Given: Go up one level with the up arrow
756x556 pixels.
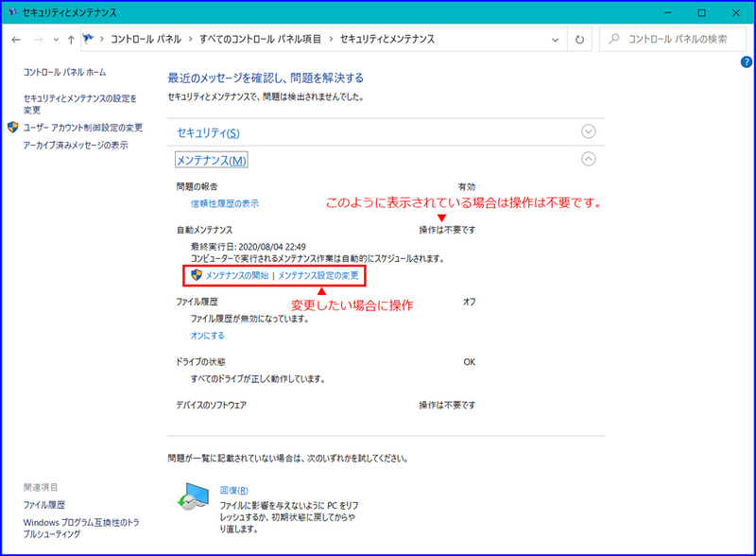Looking at the screenshot, I should pos(71,40).
